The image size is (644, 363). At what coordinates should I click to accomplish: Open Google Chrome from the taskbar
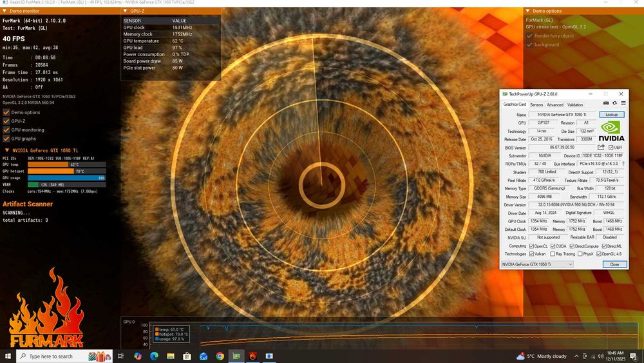coord(220,356)
